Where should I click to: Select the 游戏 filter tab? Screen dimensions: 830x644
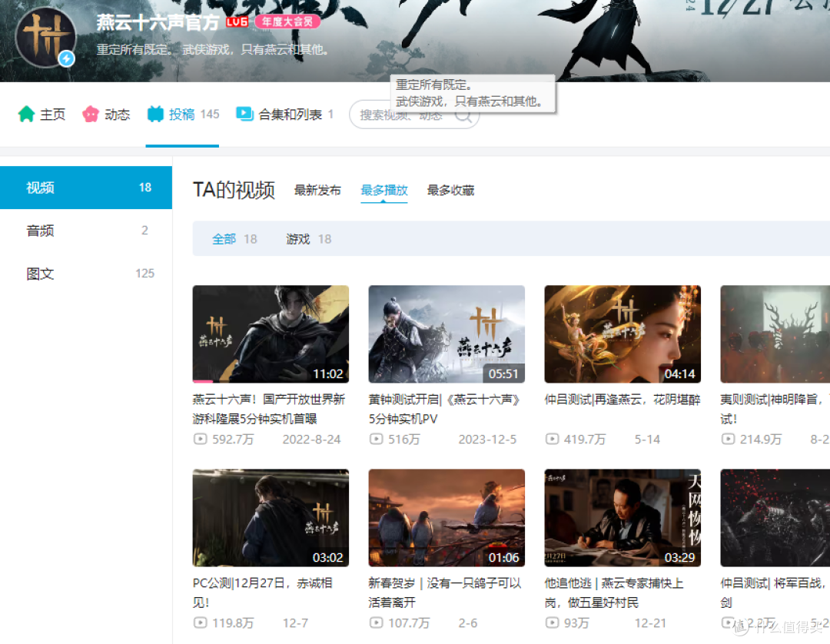coord(299,238)
